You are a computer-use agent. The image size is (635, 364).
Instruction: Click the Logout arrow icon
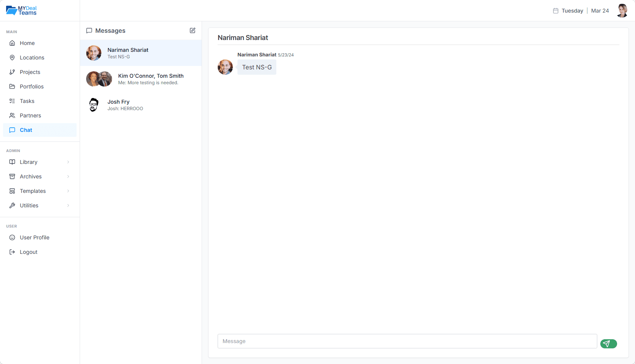12,252
